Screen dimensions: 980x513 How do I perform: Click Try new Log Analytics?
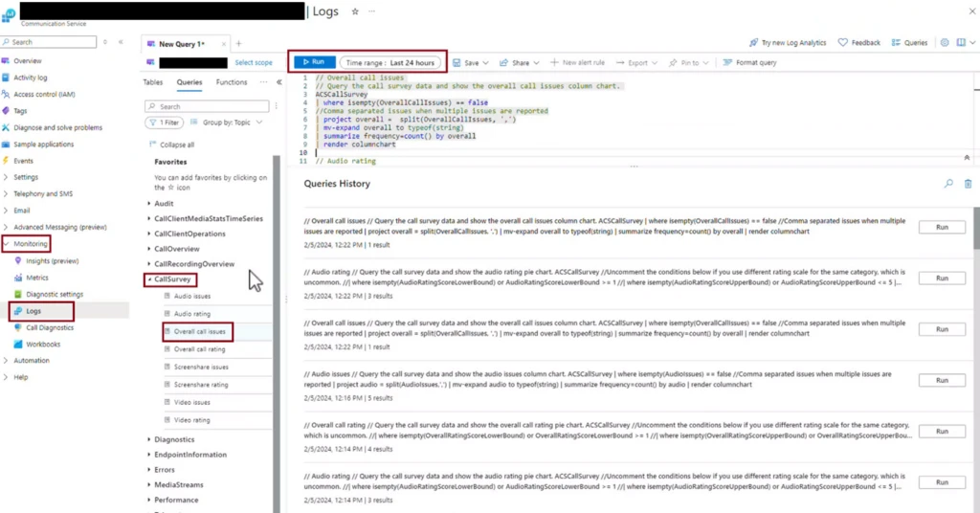tap(788, 42)
